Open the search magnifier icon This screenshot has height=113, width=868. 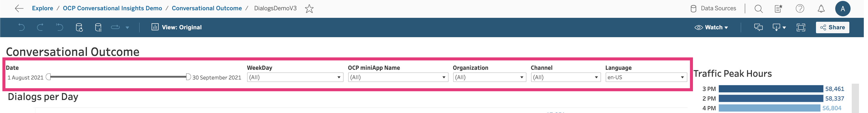tap(758, 8)
